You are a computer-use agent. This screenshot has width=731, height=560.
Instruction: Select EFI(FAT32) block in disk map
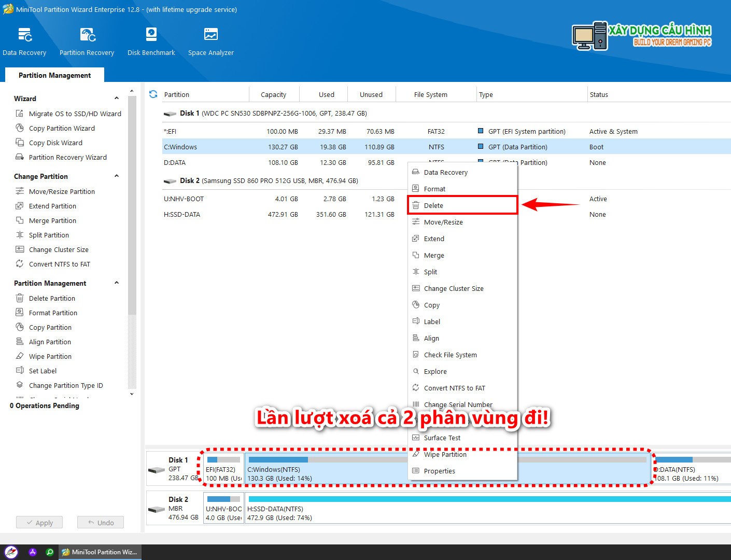pyautogui.click(x=223, y=468)
